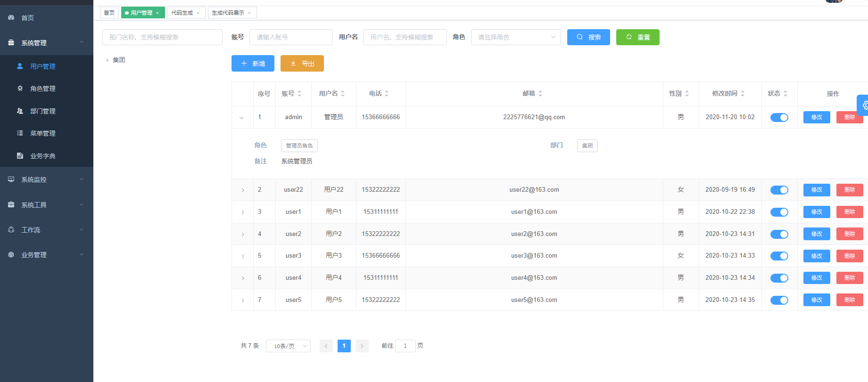Open 部门管理 menu item
868x382 pixels.
[x=47, y=111]
